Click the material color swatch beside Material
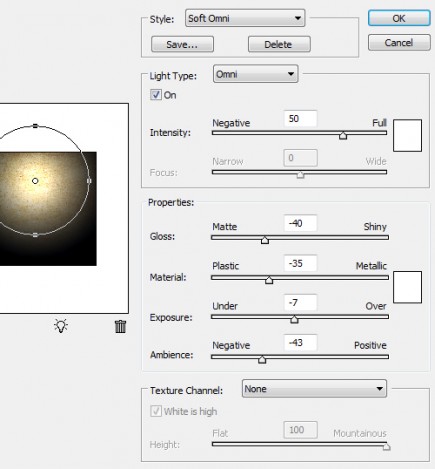Screen dimensions: 435x469 pyautogui.click(x=407, y=287)
